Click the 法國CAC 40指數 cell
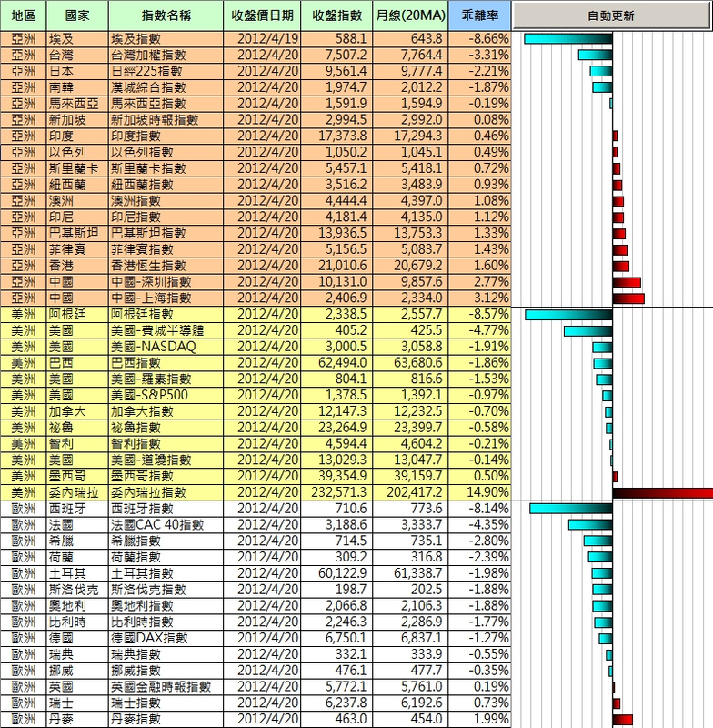Image resolution: width=713 pixels, height=728 pixels. coord(166,525)
